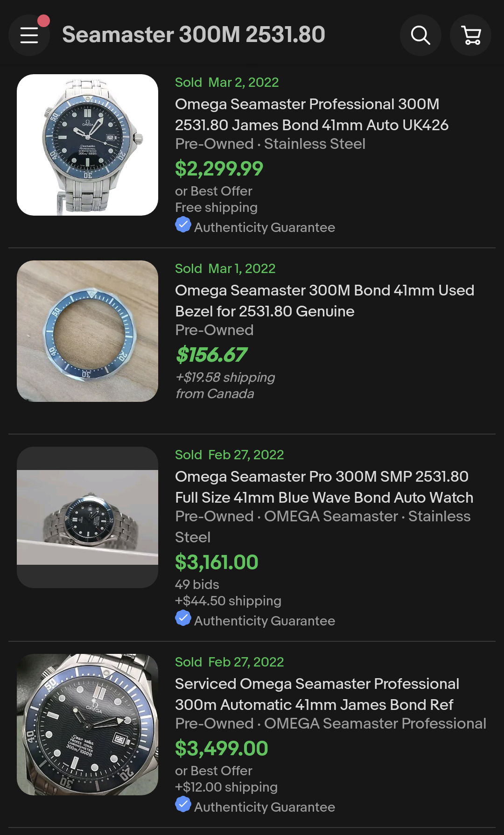Tap the $156.67 bezel price
The image size is (504, 835).
point(211,355)
